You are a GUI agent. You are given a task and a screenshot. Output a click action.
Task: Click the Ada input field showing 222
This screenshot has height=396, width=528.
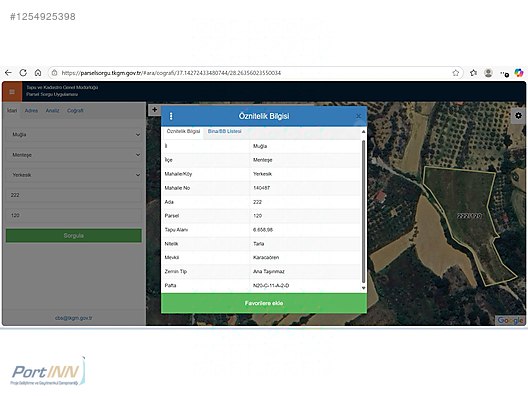[74, 195]
